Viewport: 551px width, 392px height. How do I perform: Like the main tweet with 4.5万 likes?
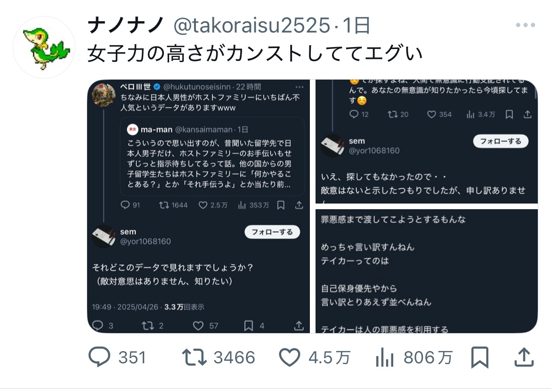coord(315,357)
